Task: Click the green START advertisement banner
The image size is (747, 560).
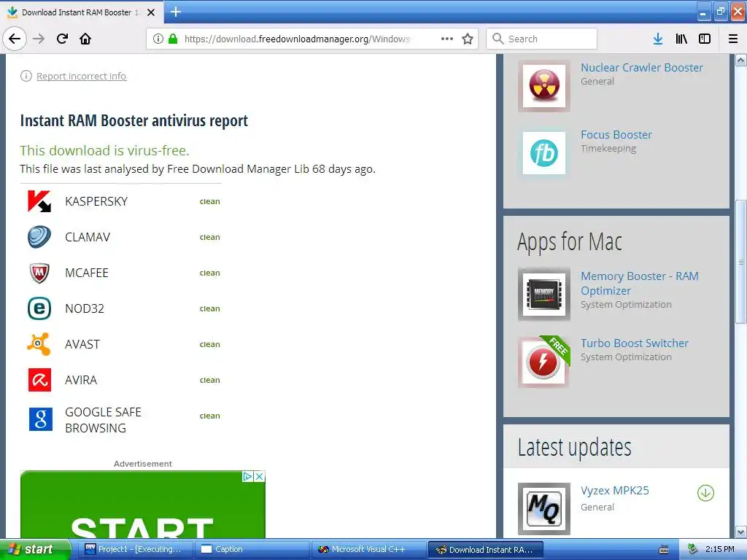Action: [x=142, y=505]
